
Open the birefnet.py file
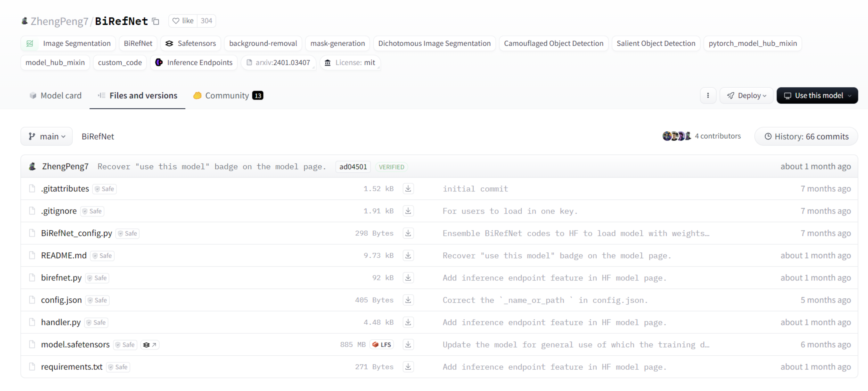point(61,278)
